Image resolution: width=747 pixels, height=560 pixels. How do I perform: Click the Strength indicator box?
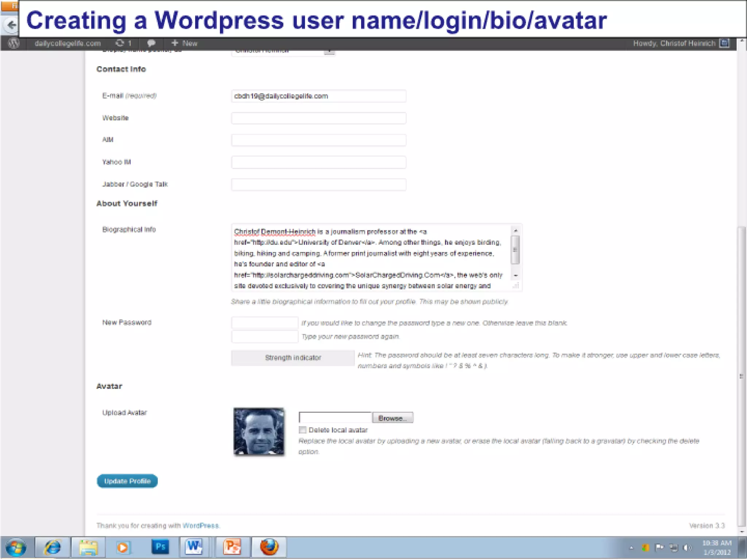tap(293, 358)
